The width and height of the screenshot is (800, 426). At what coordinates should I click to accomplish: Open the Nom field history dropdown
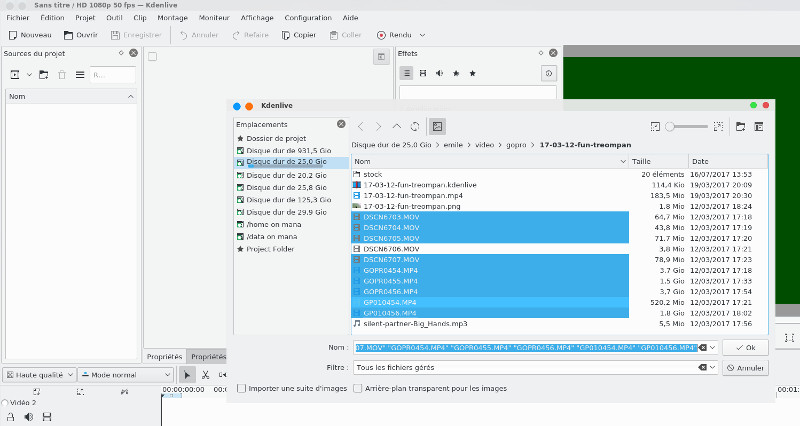pos(713,347)
